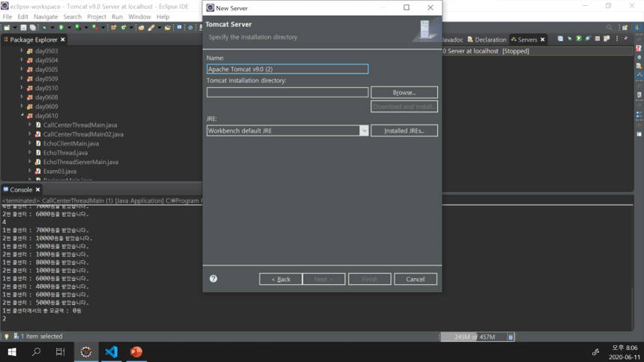Open the dropdown arrow next to the New icon

click(x=15, y=28)
